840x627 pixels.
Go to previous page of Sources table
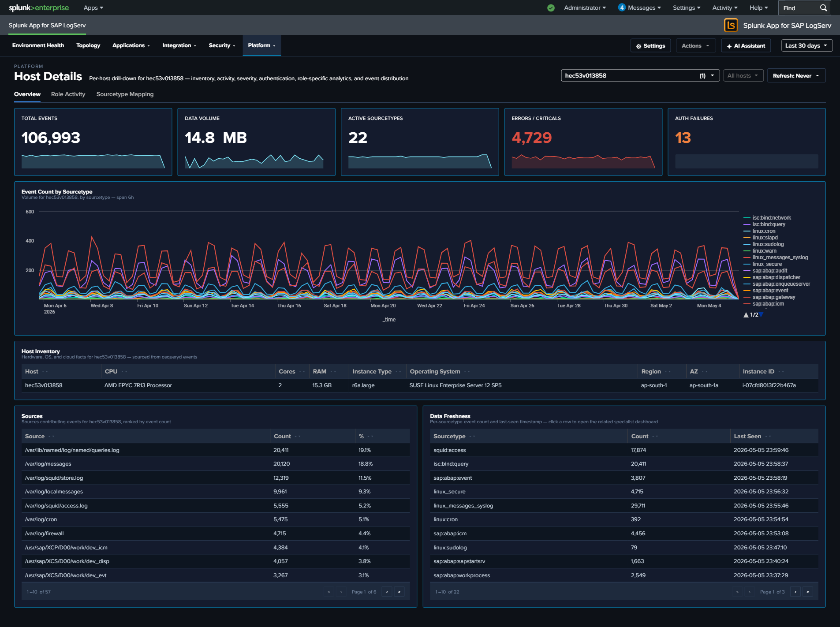click(341, 592)
